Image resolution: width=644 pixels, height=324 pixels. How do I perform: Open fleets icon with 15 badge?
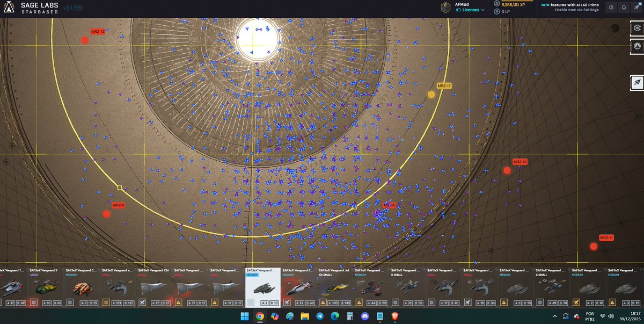tap(636, 8)
